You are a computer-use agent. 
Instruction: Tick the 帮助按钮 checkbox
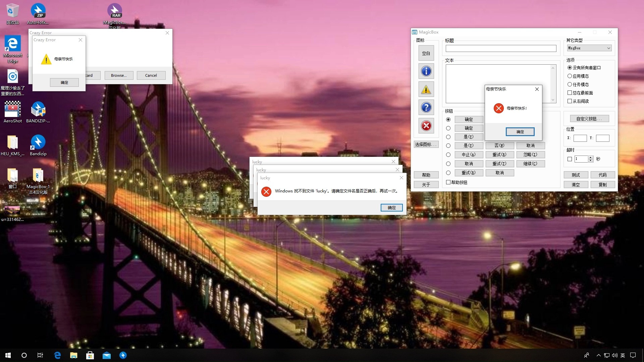pos(448,182)
